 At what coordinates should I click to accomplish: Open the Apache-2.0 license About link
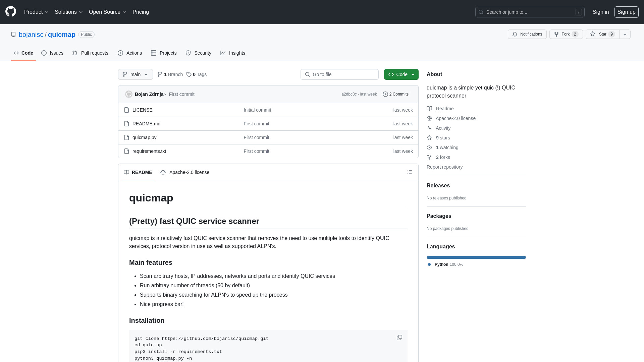point(451,118)
